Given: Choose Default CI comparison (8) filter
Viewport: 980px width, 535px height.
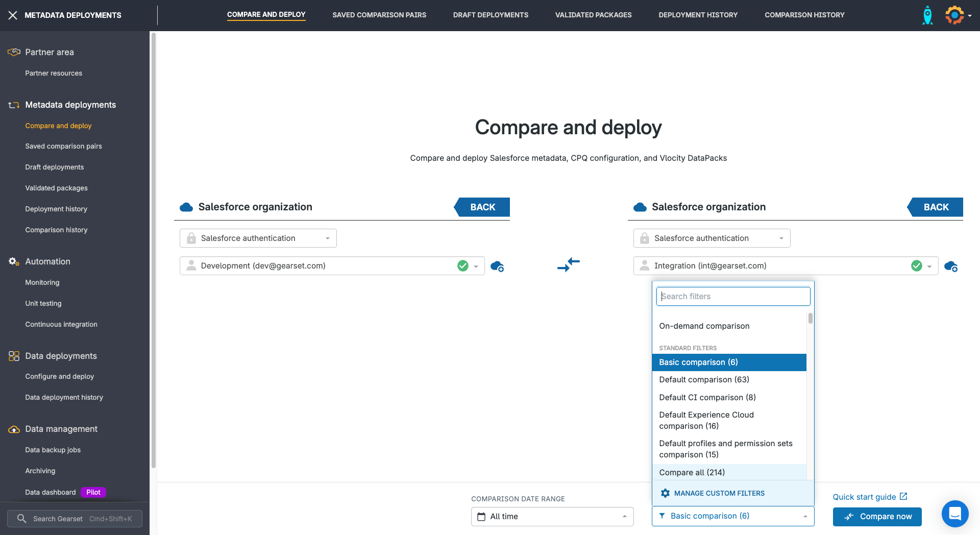Looking at the screenshot, I should (707, 397).
